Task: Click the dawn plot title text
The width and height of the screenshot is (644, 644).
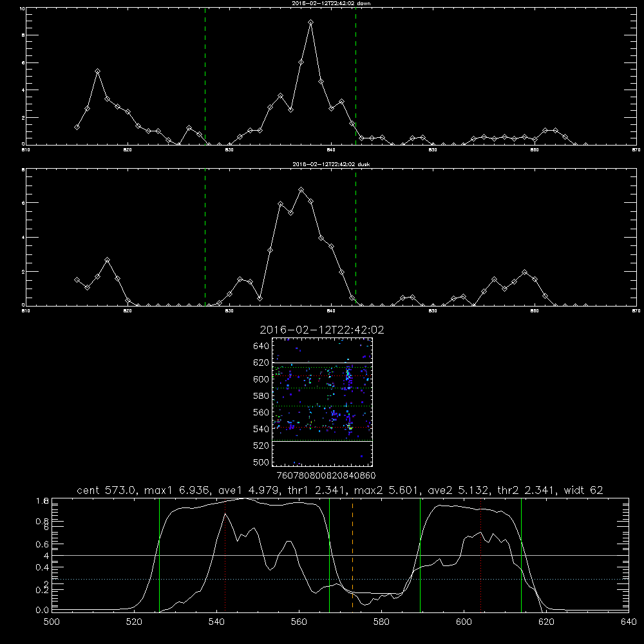Action: 330,3
